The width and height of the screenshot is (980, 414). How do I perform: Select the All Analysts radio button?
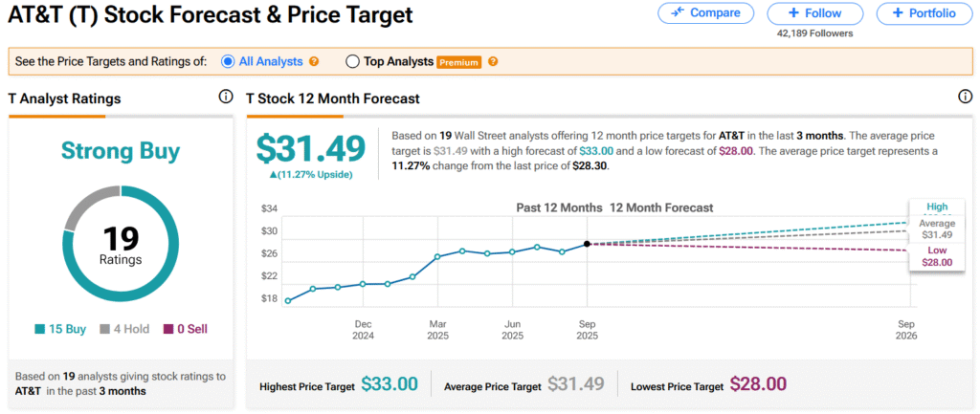tap(228, 62)
